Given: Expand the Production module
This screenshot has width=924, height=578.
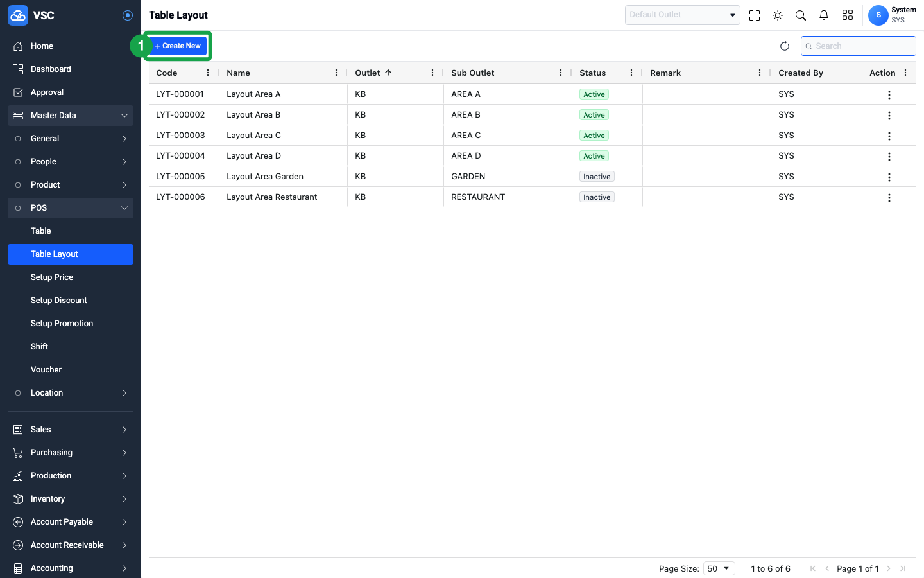Looking at the screenshot, I should tap(71, 476).
